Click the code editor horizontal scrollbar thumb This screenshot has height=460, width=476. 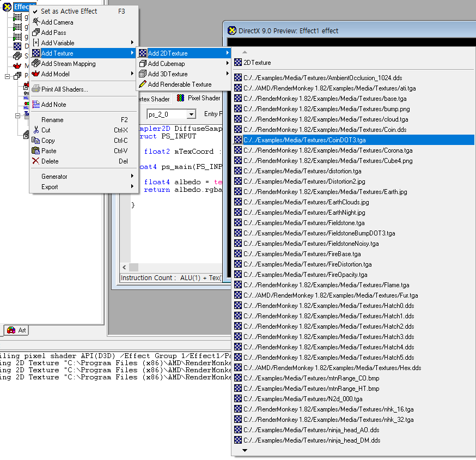(x=133, y=268)
